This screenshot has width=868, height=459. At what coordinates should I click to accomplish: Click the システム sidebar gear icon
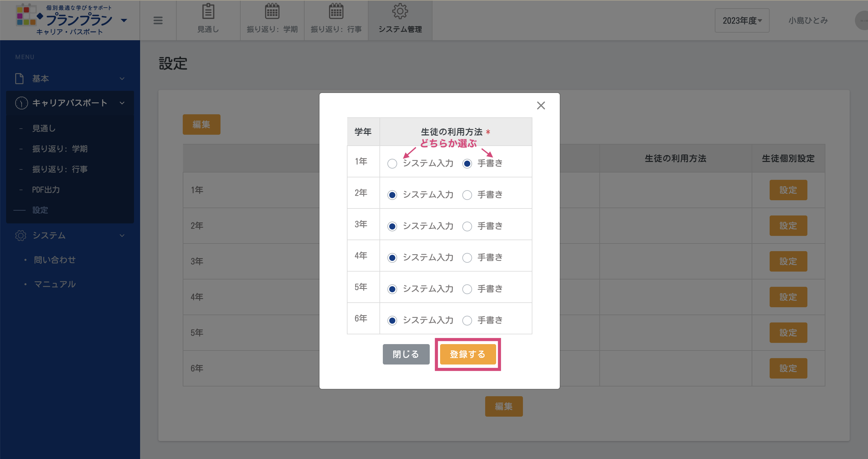pyautogui.click(x=21, y=235)
